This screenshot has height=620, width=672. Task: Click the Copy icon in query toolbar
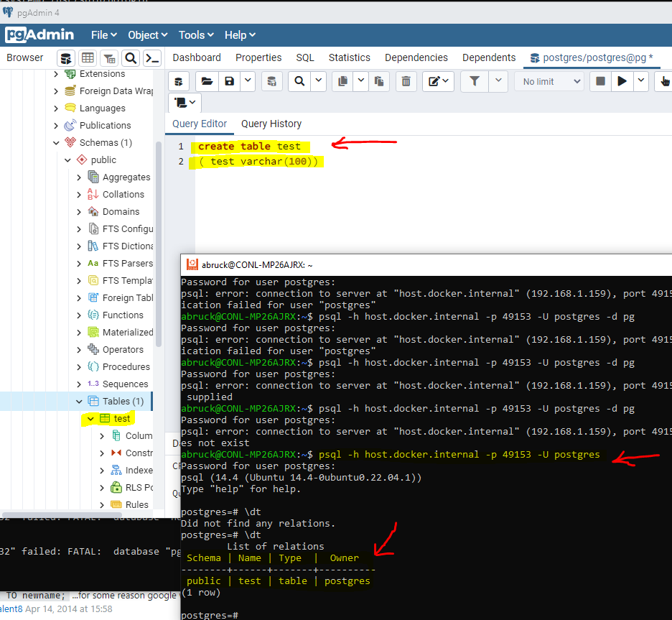coord(343,81)
